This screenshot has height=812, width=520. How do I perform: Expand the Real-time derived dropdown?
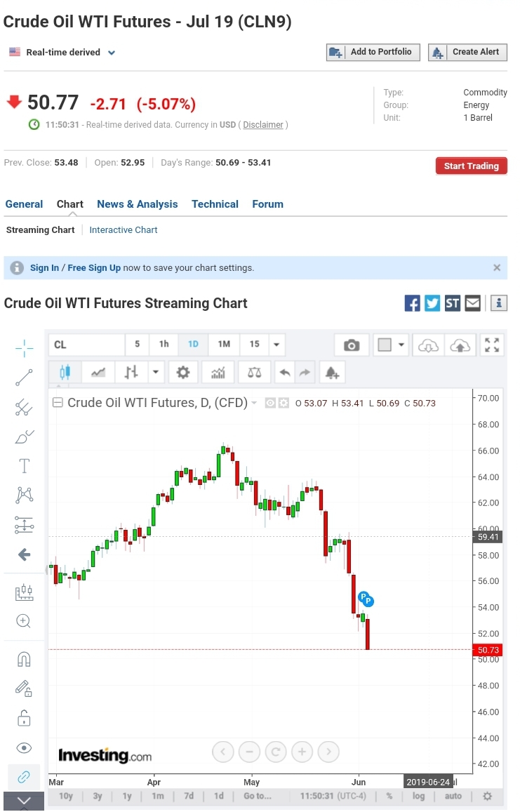pyautogui.click(x=112, y=53)
